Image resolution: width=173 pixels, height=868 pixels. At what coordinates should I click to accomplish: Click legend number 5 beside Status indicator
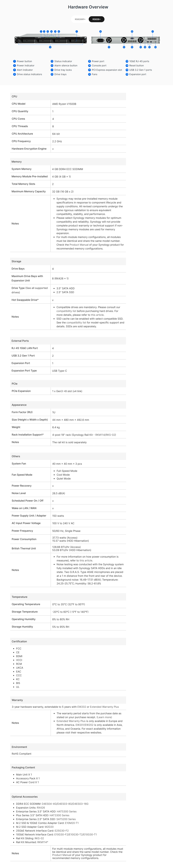52,61
